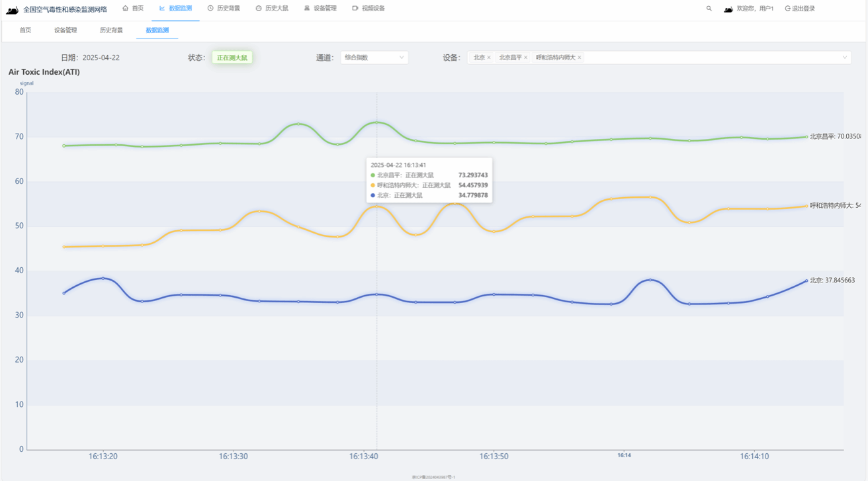Switch to the 设备管理 page tab
Screen dimensions: 868x481
[65, 30]
